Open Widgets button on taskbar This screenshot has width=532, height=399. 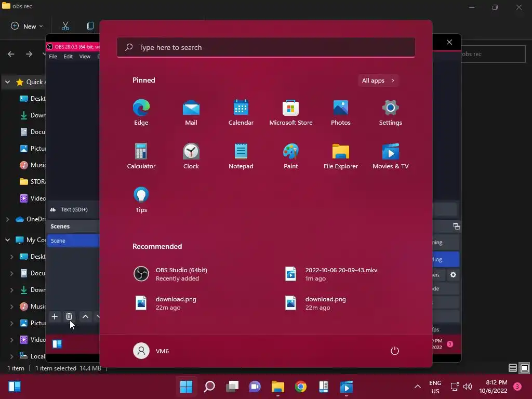point(15,387)
